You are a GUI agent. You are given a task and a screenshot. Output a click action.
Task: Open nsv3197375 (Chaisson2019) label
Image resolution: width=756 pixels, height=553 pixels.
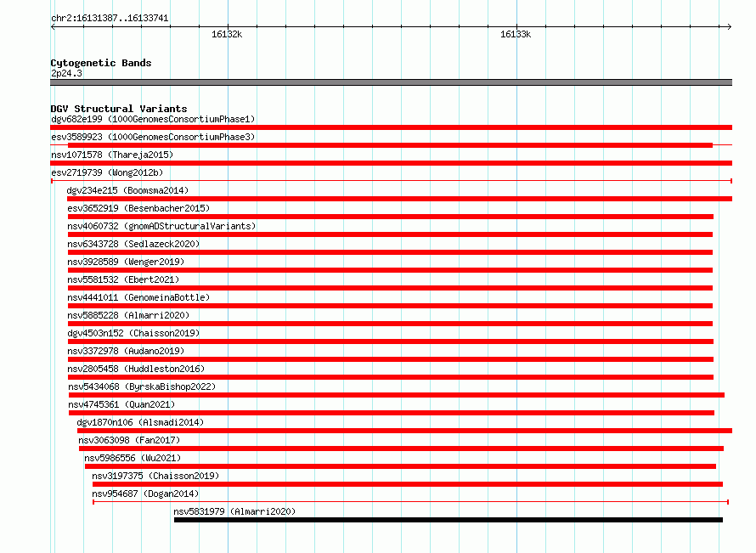(155, 476)
